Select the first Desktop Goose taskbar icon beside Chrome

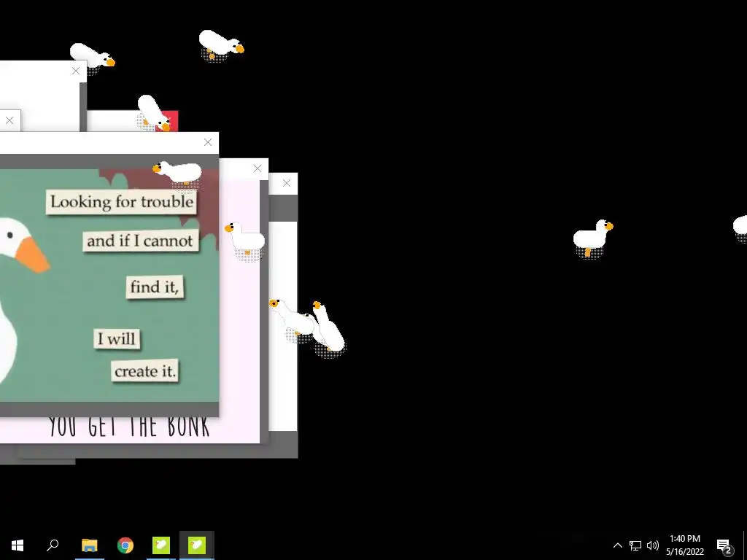pyautogui.click(x=161, y=545)
